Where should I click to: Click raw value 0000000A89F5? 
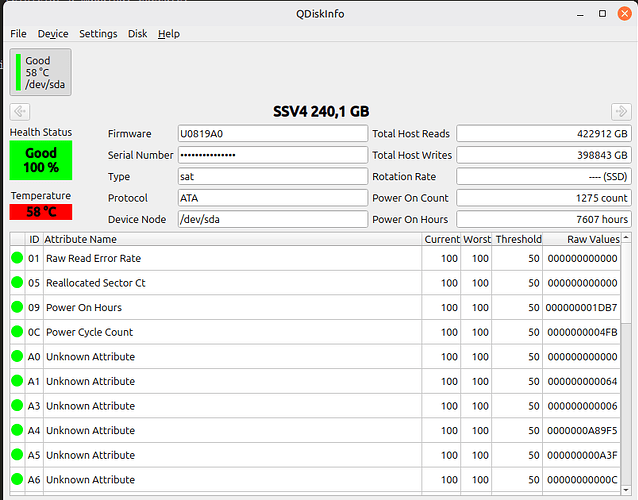tap(582, 430)
